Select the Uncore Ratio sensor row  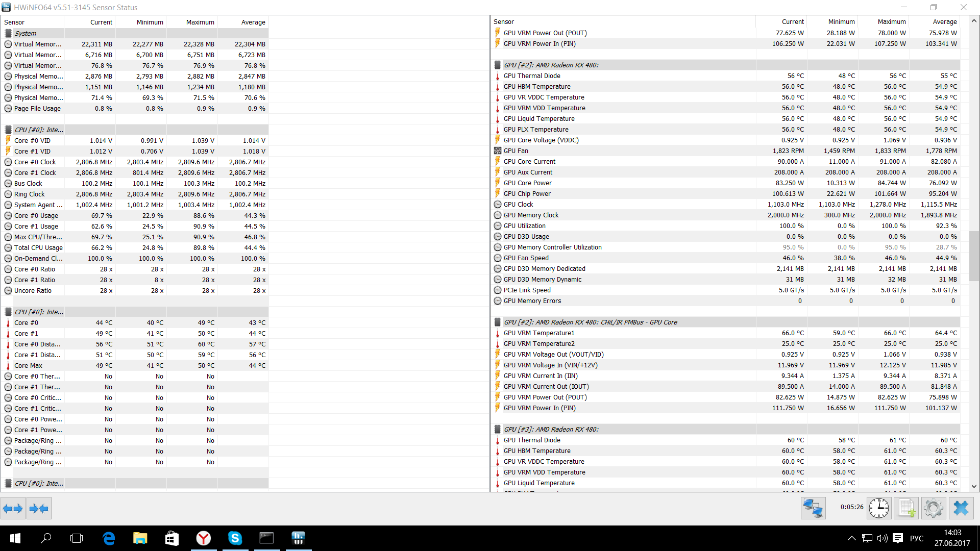coord(135,291)
